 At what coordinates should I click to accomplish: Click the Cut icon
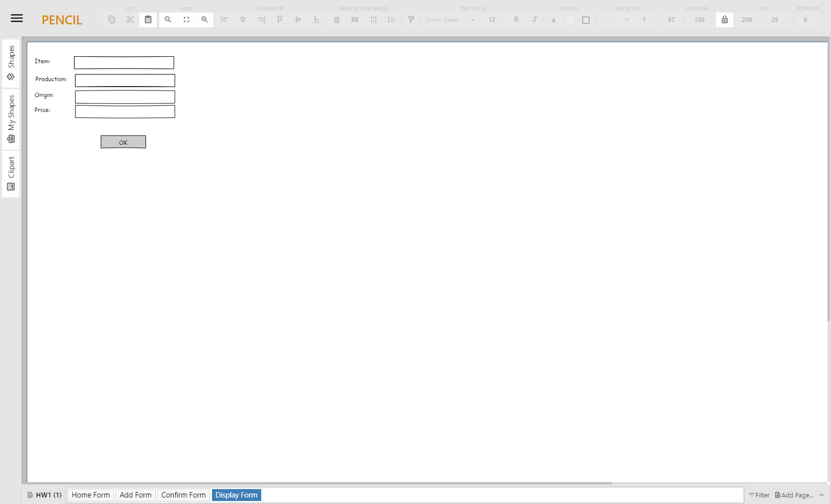pos(130,20)
